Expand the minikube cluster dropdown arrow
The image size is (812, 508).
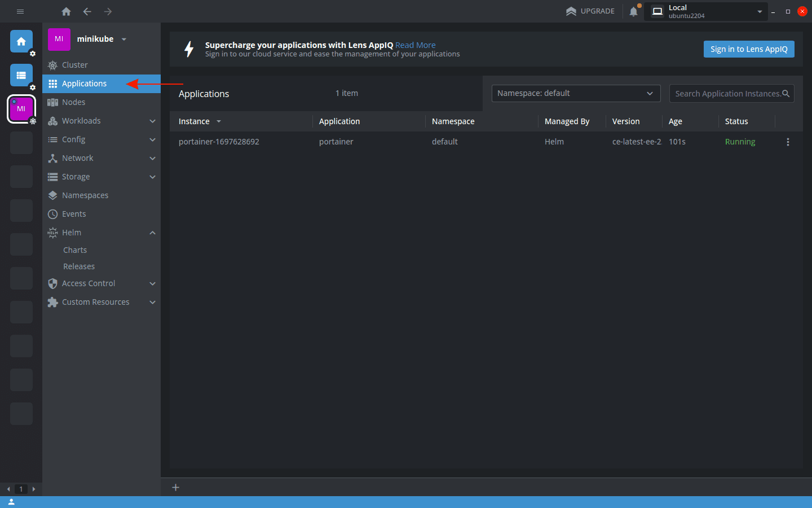pyautogui.click(x=124, y=40)
